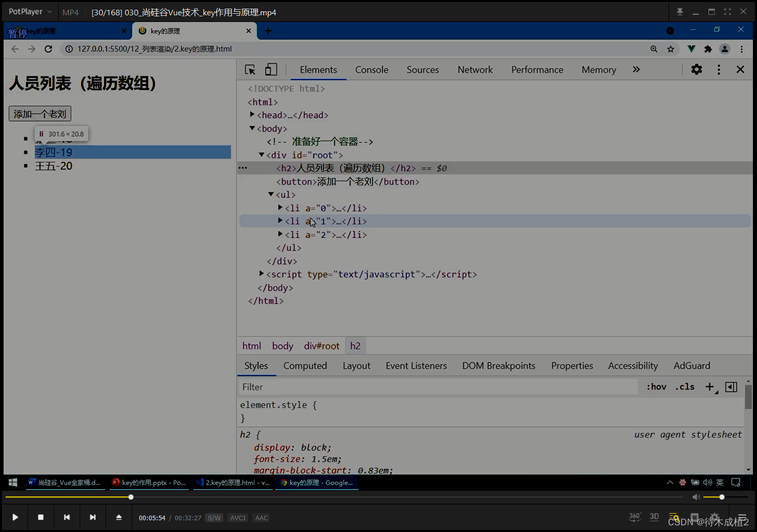Screen dimensions: 757x532
Task: Expand the li a="0" node
Action: 280,207
